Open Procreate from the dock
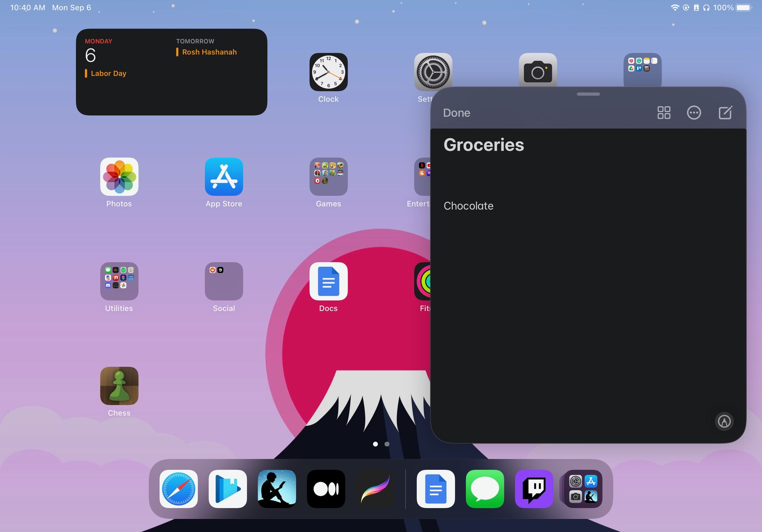Viewport: 762px width, 532px height. point(375,489)
